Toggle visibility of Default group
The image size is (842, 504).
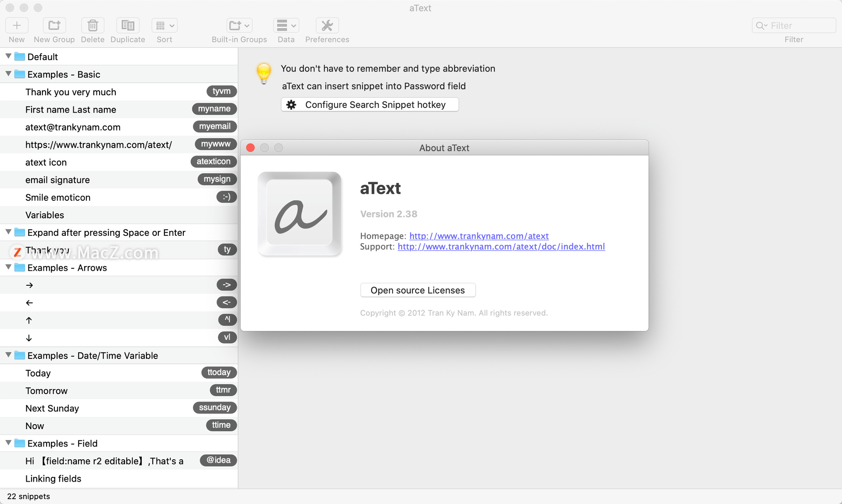(x=8, y=56)
